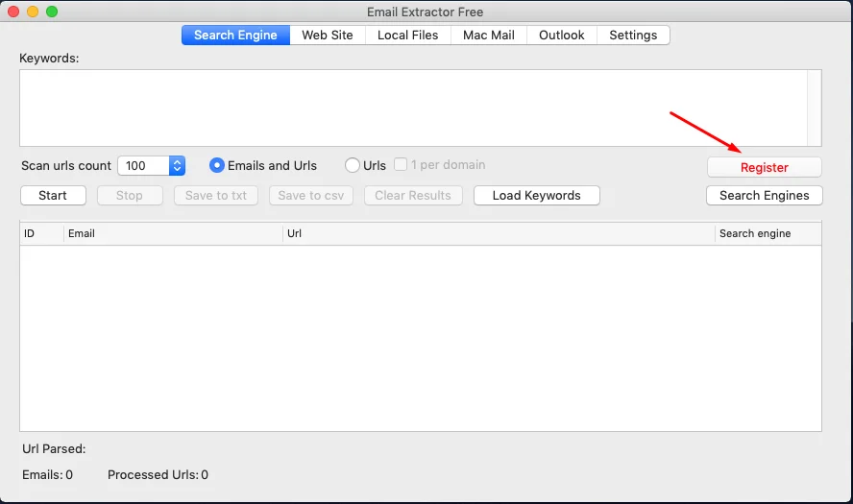The image size is (853, 504).
Task: Maximize the window with the green button
Action: [x=52, y=12]
